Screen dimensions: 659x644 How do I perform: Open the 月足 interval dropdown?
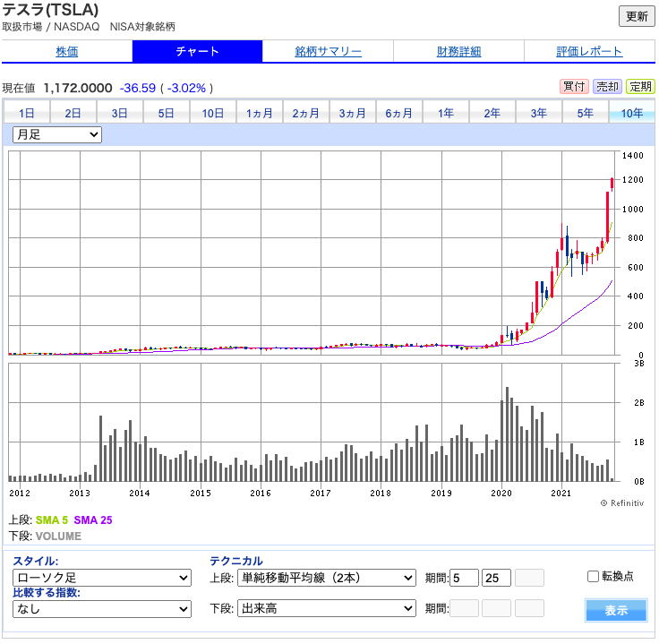[x=57, y=134]
